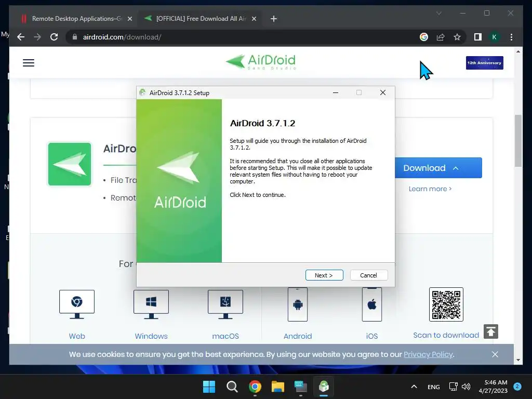
Task: Click the scroll down arrow of the page scrollbar
Action: [x=518, y=360]
